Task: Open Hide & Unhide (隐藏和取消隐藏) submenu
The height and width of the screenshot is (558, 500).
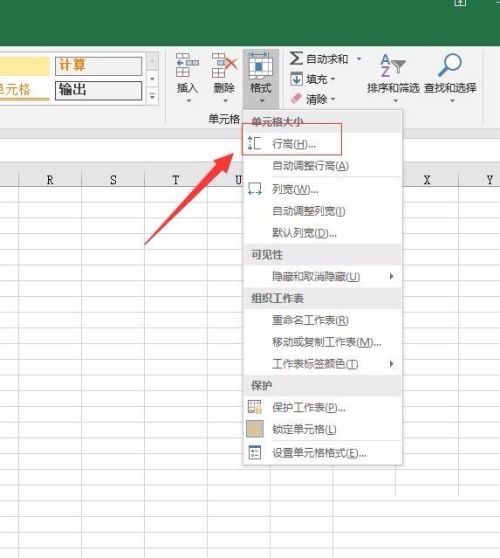Action: (x=323, y=277)
